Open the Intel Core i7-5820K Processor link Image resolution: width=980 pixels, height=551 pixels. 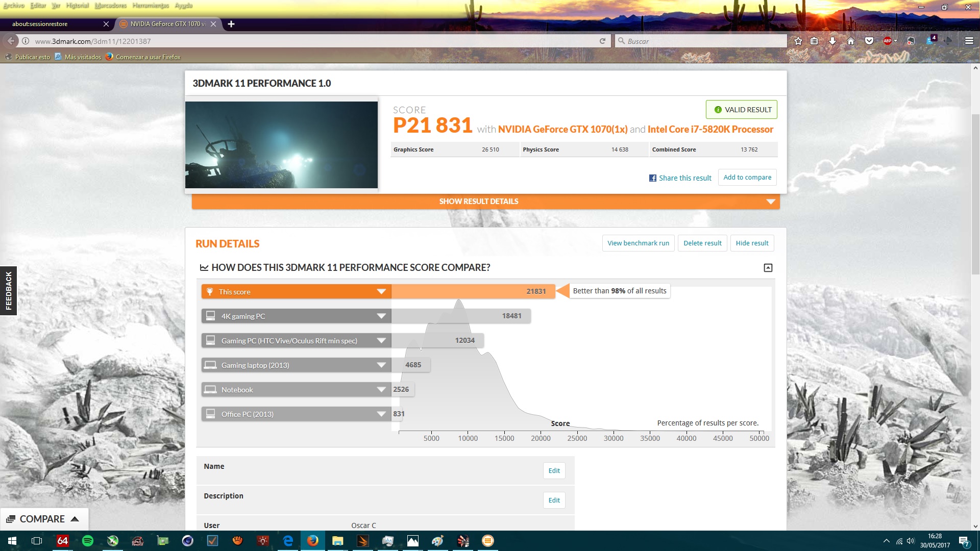(x=710, y=130)
